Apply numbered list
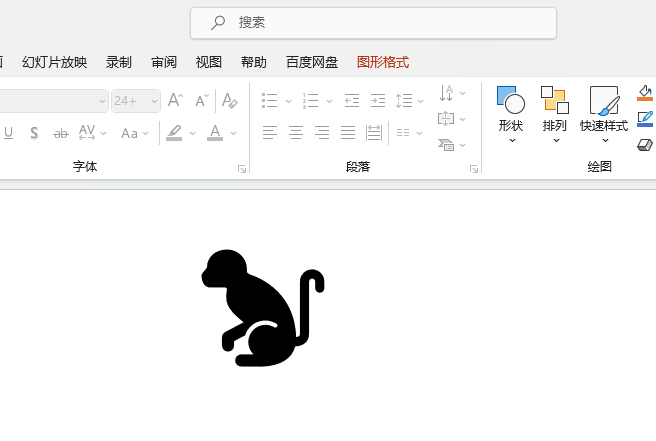The image size is (656, 441). pos(311,100)
